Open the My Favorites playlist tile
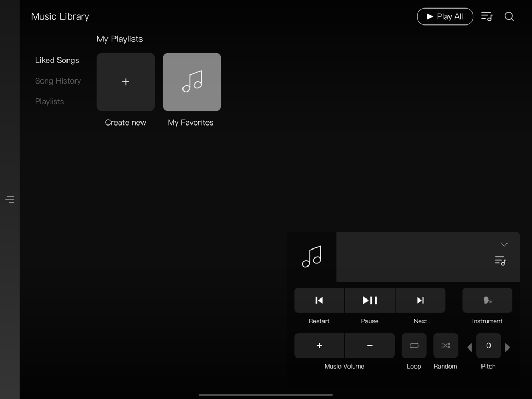This screenshot has height=399, width=532. click(192, 82)
